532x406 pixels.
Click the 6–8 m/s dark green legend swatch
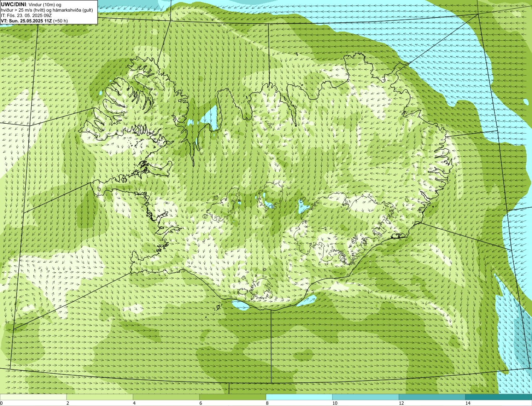[x=233, y=397]
